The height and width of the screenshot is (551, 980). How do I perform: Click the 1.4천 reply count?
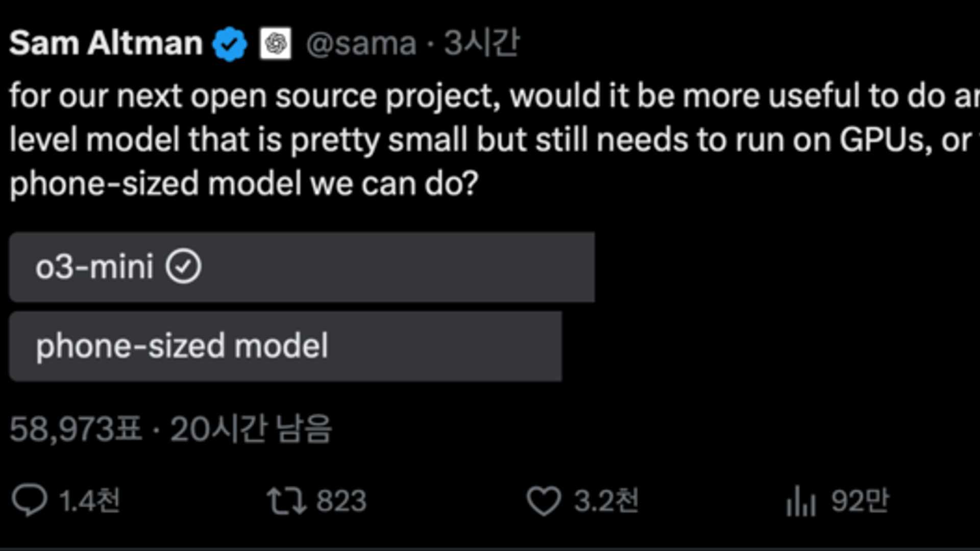pyautogui.click(x=90, y=500)
